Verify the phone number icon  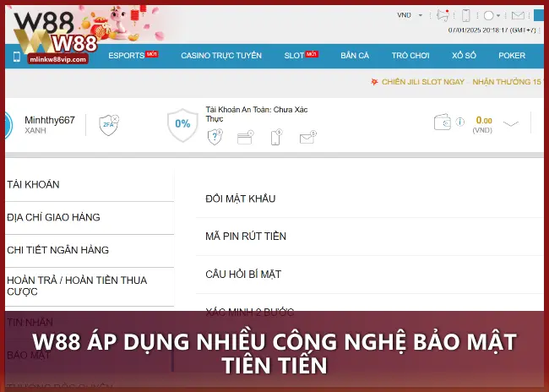(276, 138)
